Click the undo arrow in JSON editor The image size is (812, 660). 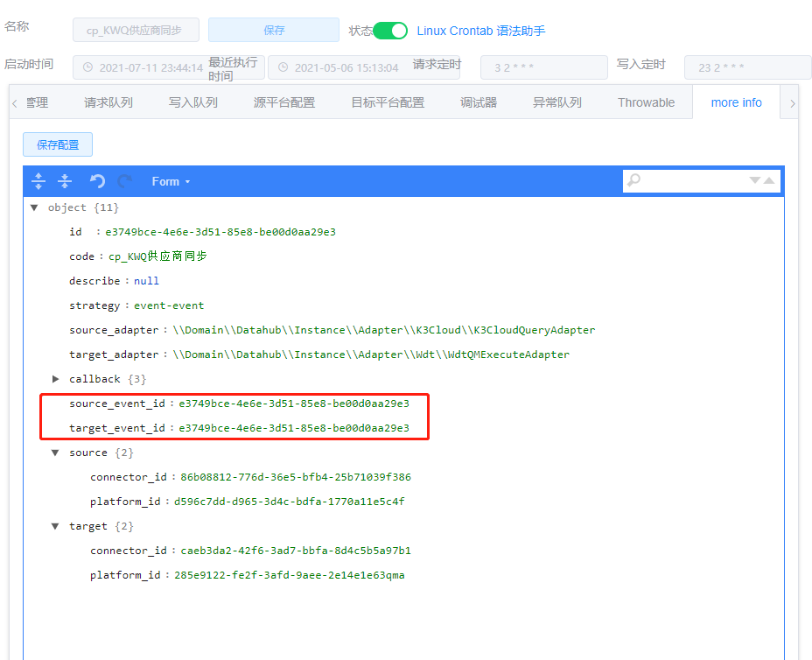pyautogui.click(x=97, y=181)
